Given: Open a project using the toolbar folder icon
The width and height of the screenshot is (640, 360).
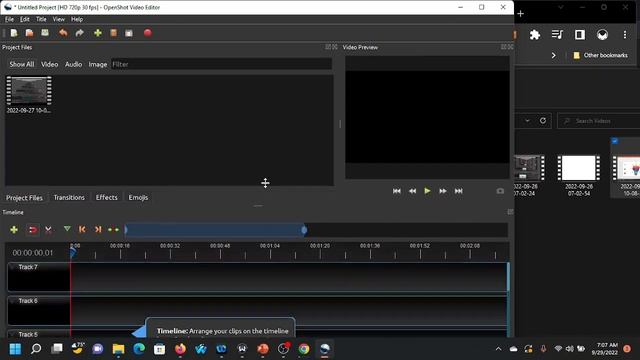Looking at the screenshot, I should [x=29, y=33].
